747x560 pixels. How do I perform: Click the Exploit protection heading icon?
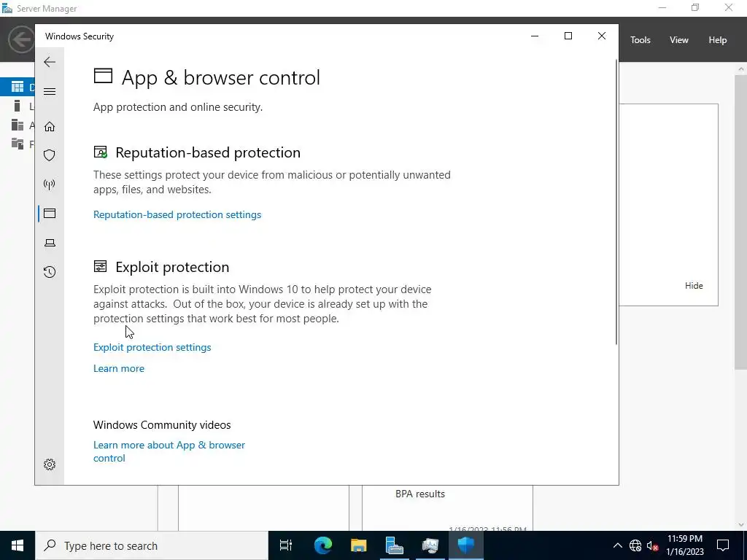pos(100,266)
